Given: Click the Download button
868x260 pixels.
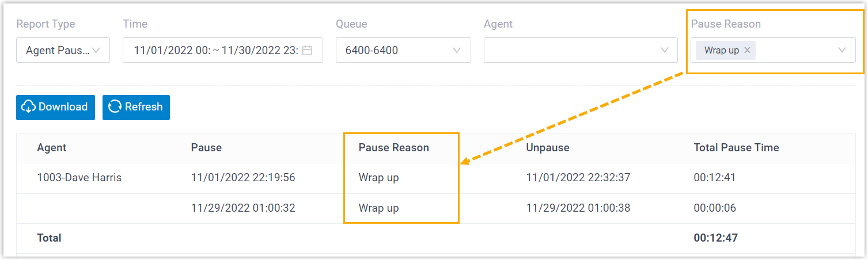Looking at the screenshot, I should [55, 107].
